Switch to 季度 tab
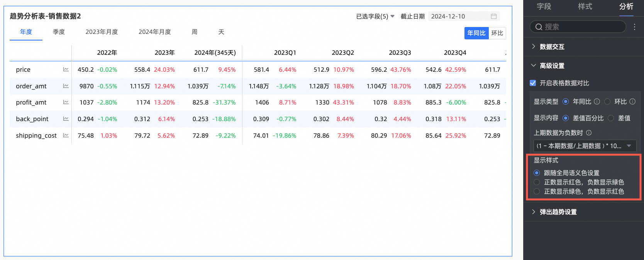The image size is (644, 260). (59, 32)
